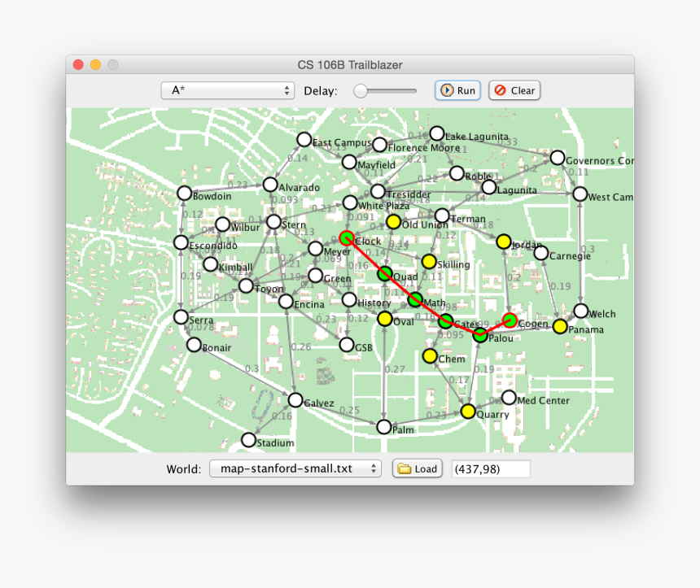Select the Bowdoin node circle
Image resolution: width=700 pixels, height=588 pixels.
tap(184, 193)
